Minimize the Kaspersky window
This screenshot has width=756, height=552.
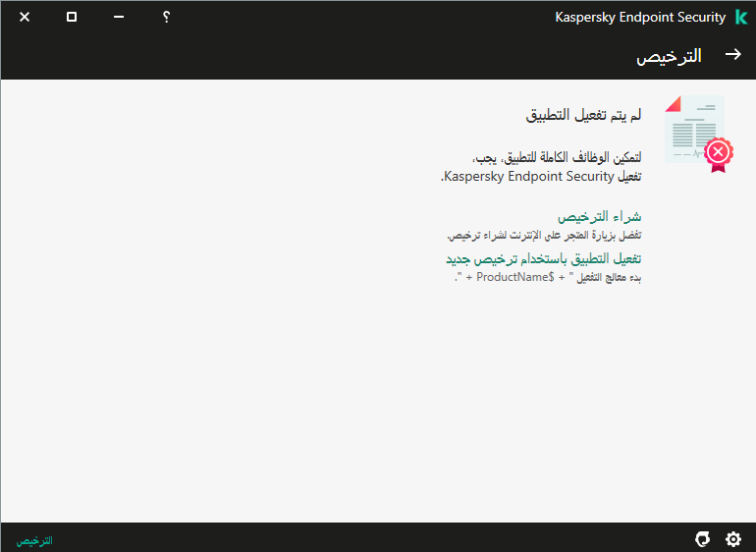click(119, 17)
